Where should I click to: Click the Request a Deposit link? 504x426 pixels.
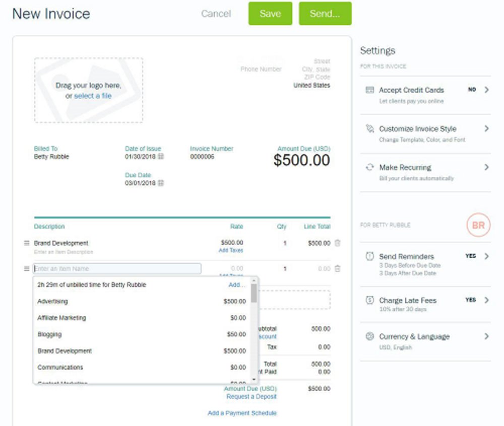[251, 396]
